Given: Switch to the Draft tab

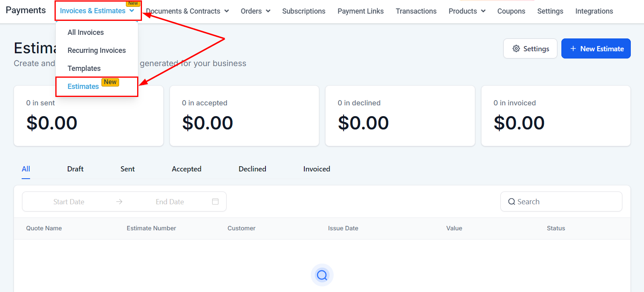Looking at the screenshot, I should coord(75,169).
